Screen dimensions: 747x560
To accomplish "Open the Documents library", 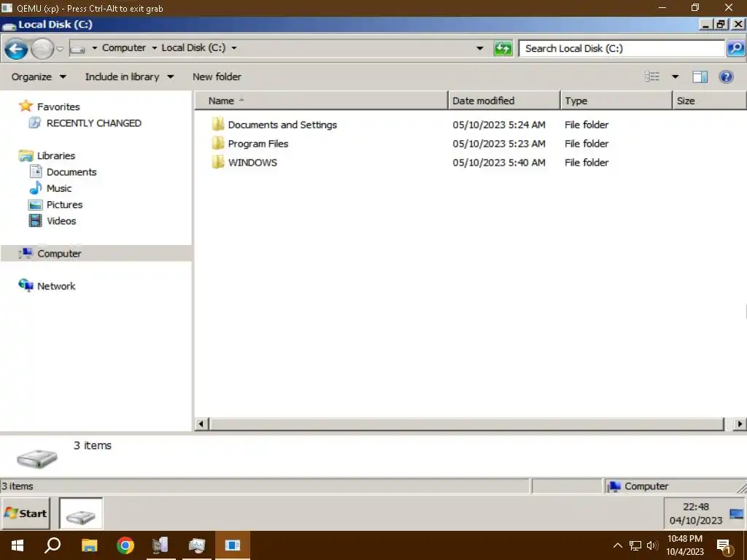I will tap(71, 172).
